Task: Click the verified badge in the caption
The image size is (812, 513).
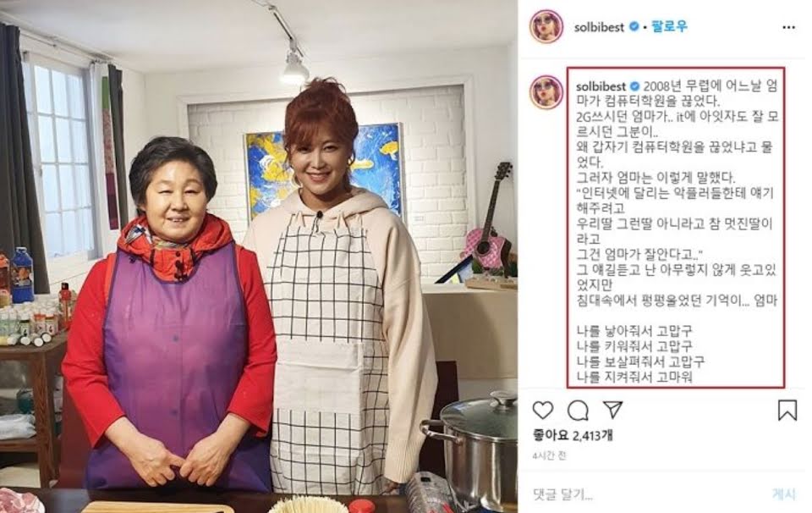Action: pyautogui.click(x=634, y=86)
